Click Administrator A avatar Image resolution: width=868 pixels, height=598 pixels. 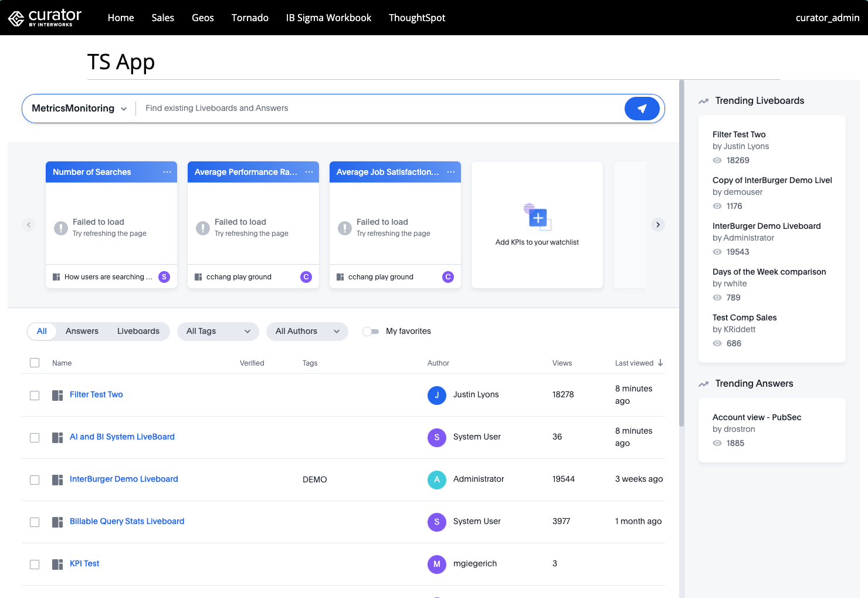pyautogui.click(x=437, y=480)
